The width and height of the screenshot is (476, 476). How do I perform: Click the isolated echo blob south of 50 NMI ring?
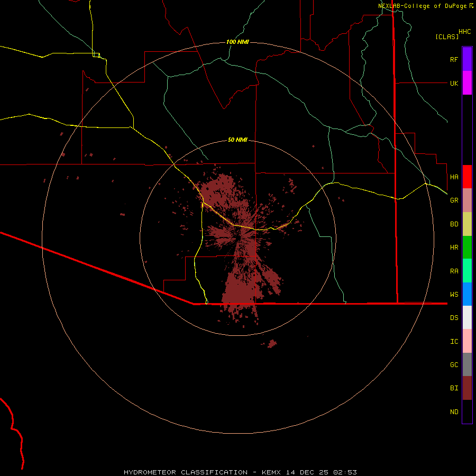(x=272, y=343)
